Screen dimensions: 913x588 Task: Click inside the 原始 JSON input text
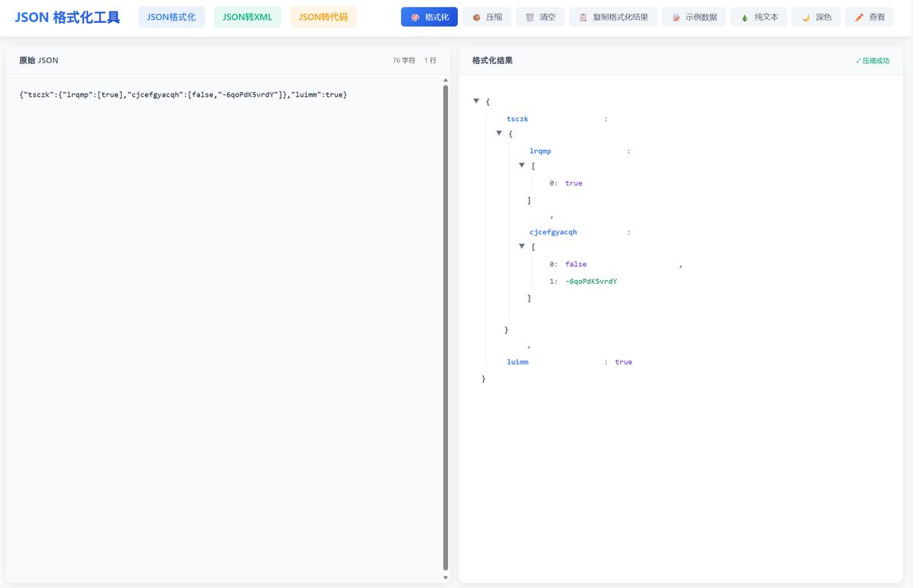183,94
